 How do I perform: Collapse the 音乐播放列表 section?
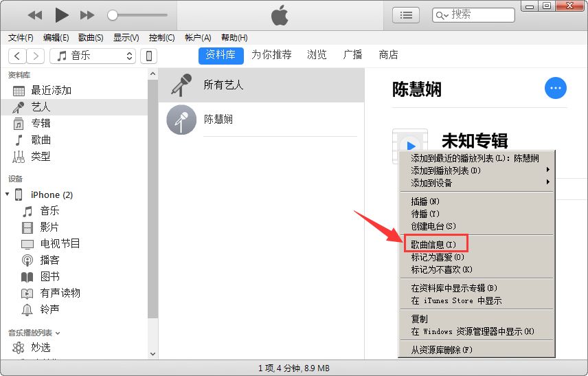[x=58, y=333]
